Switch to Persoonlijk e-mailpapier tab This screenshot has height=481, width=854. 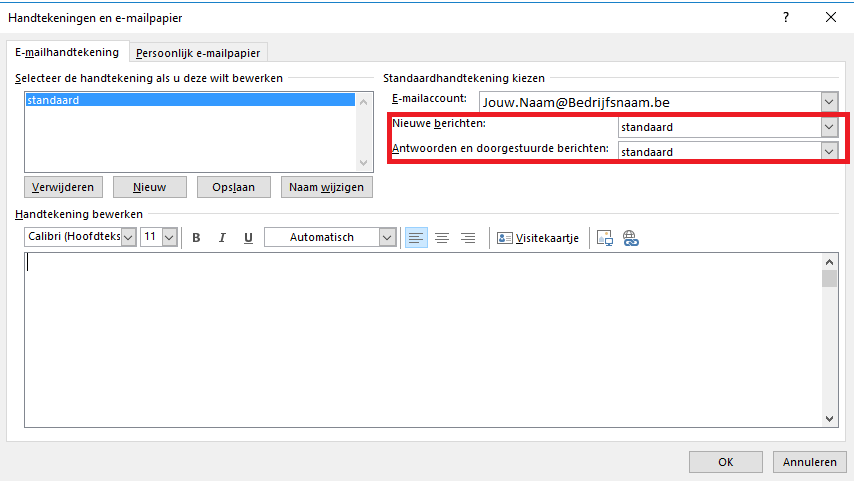[x=198, y=53]
